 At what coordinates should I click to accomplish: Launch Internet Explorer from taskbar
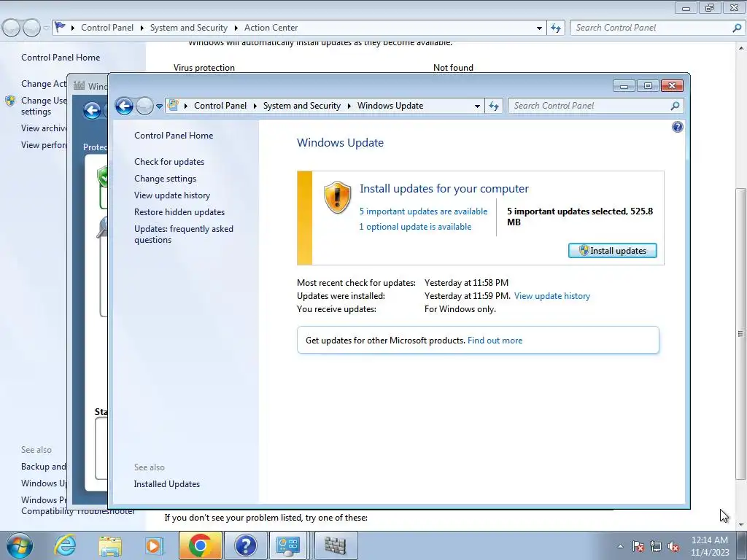coord(65,545)
